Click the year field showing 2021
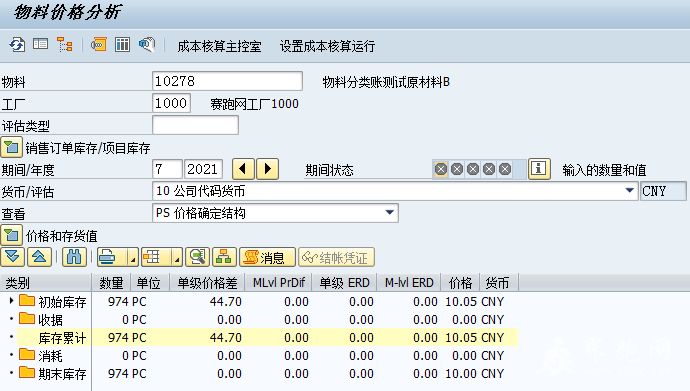 [x=203, y=169]
